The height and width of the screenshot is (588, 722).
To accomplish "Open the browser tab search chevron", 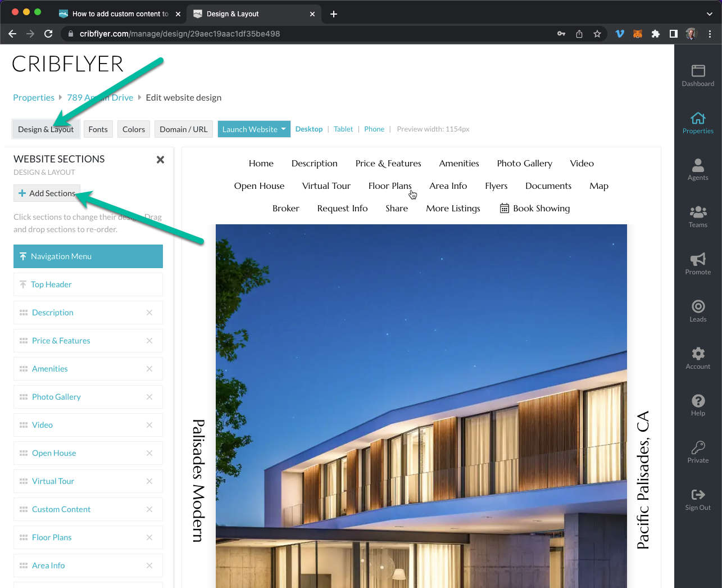I will pos(710,13).
